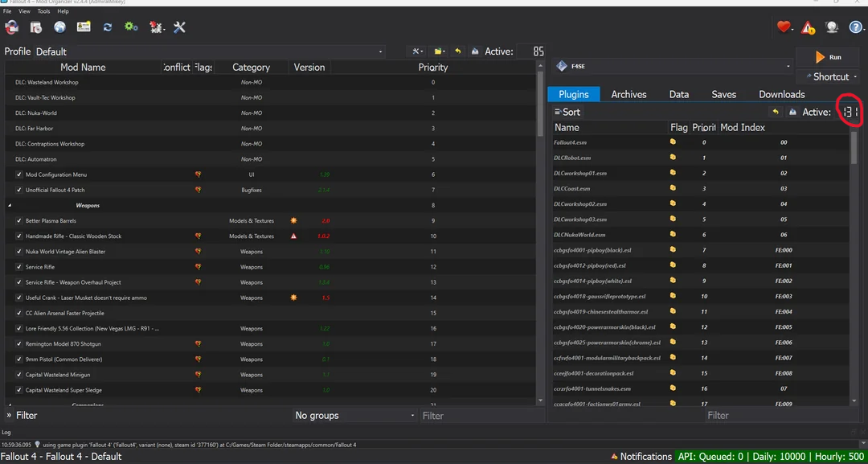
Task: Open Nexus website via globe icon
Action: [x=59, y=27]
